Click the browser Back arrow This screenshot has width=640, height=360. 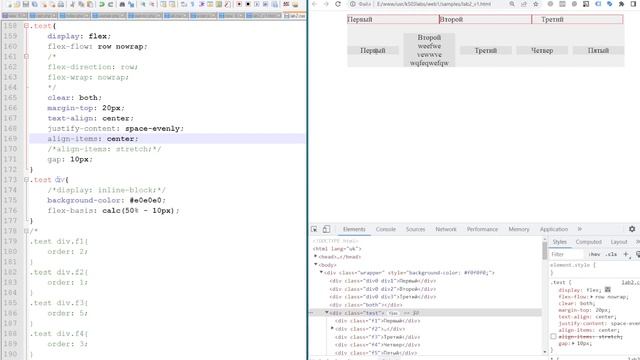coord(314,4)
